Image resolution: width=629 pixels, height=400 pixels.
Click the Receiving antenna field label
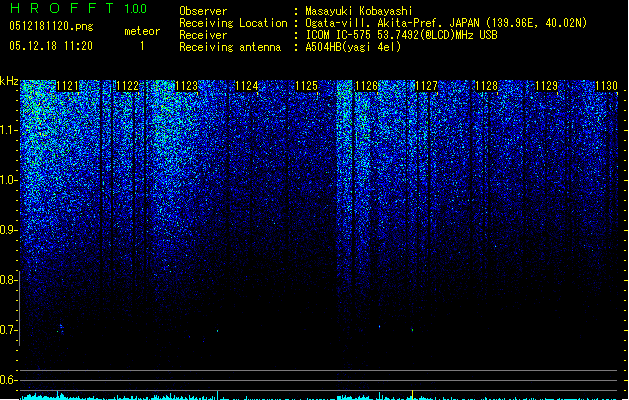point(230,47)
